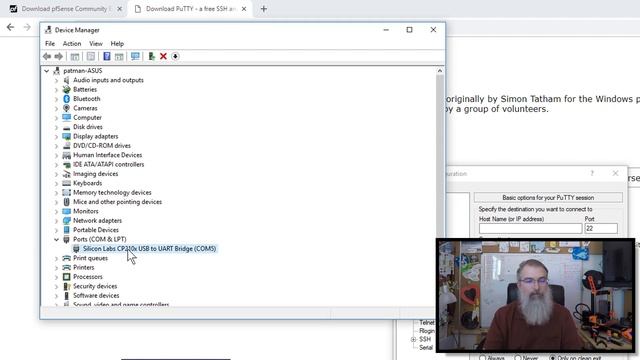The width and height of the screenshot is (640, 360).
Task: Collapse the patman-ASUS root node
Action: tap(47, 71)
